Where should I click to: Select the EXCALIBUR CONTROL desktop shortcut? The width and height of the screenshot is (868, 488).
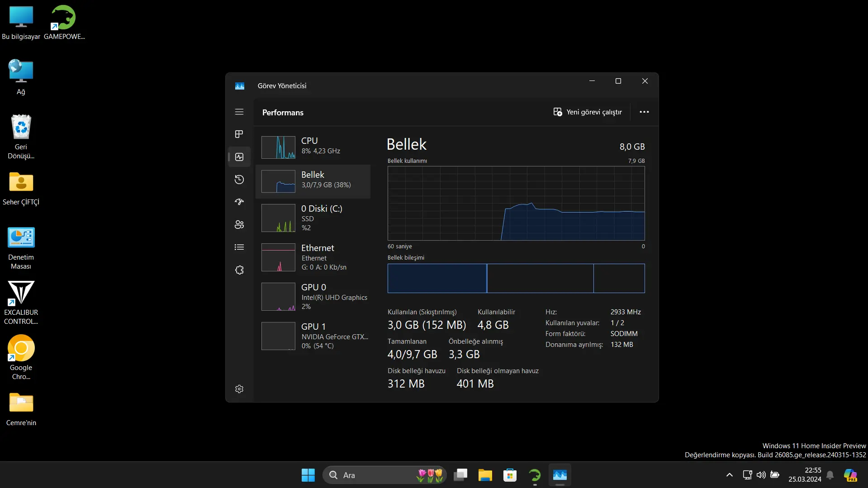[x=21, y=303]
